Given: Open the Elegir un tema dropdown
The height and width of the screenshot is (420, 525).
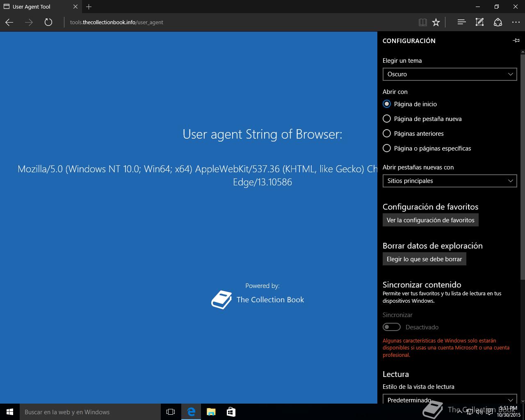Looking at the screenshot, I should pyautogui.click(x=450, y=74).
